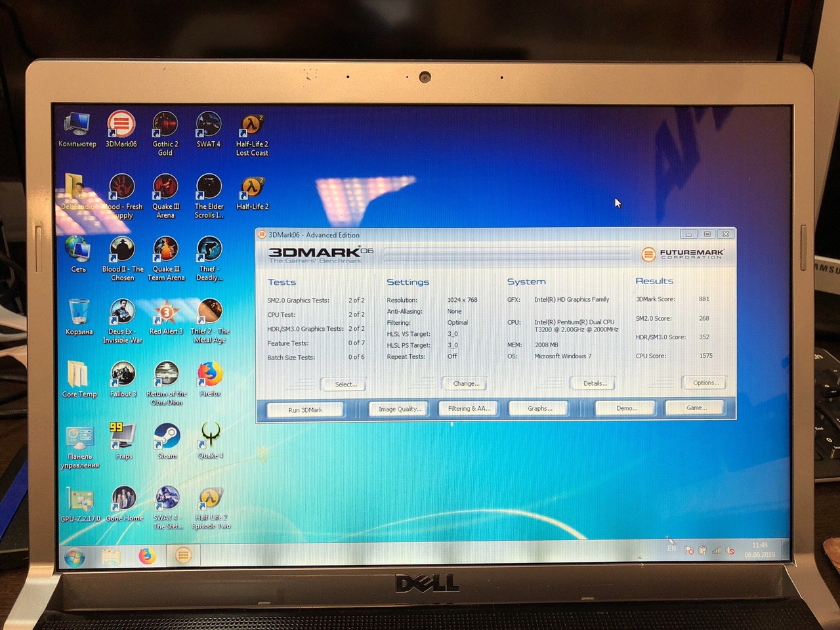Viewport: 840px width, 630px height.
Task: Select the Firefox desktop shortcut
Action: pyautogui.click(x=210, y=379)
